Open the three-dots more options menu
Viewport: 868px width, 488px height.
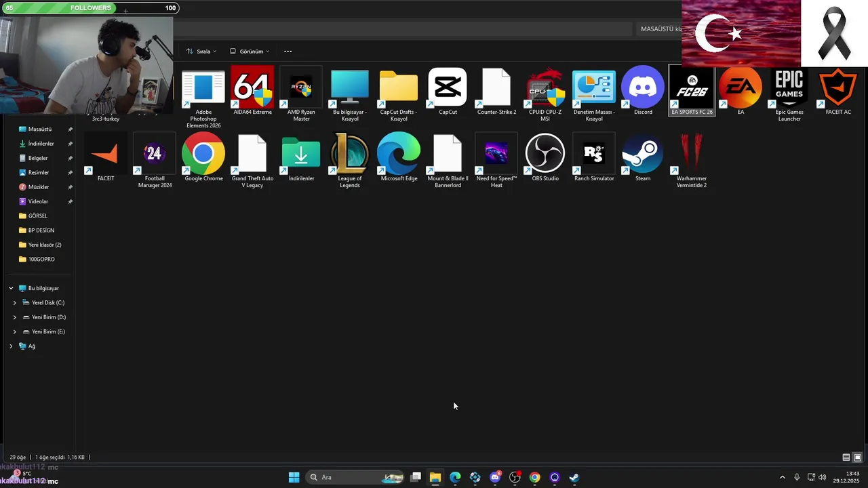coord(288,52)
